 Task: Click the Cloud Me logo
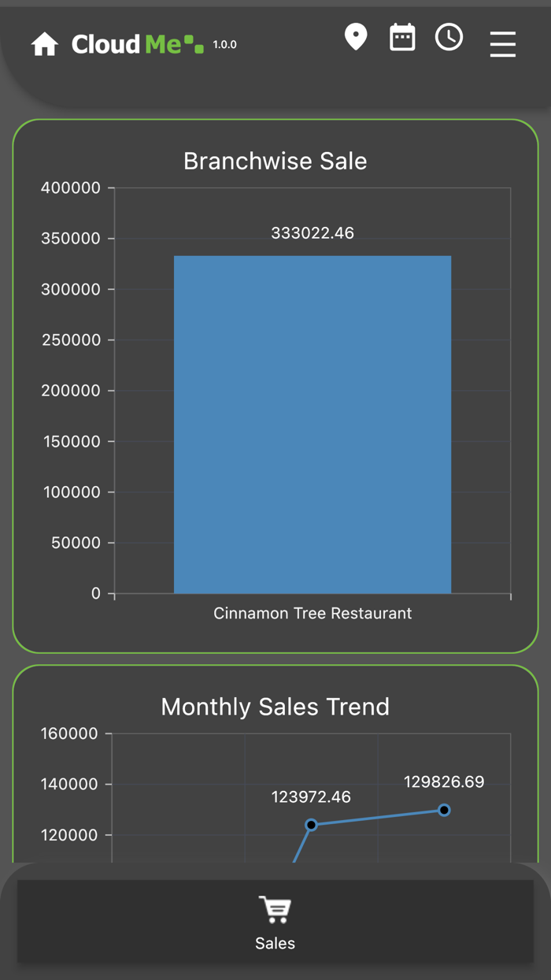(x=137, y=44)
